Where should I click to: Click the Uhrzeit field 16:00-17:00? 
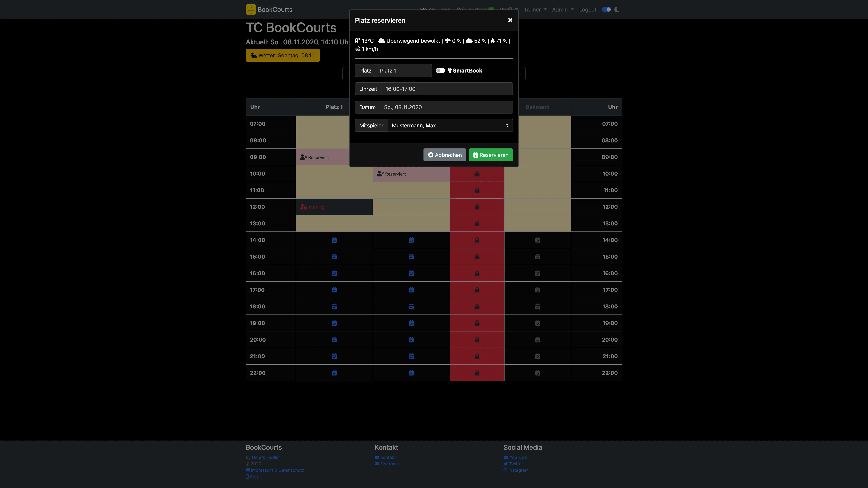pyautogui.click(x=447, y=89)
